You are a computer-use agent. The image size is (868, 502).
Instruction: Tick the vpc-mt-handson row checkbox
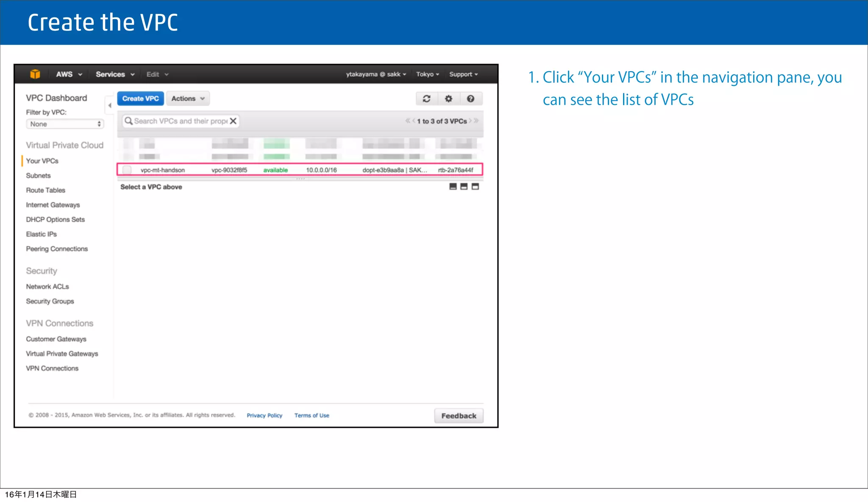(127, 170)
